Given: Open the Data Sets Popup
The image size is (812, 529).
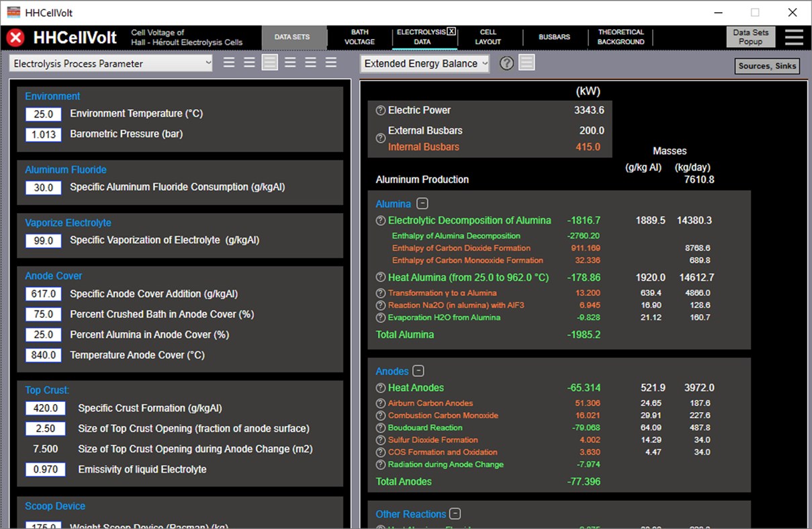Looking at the screenshot, I should click(750, 38).
